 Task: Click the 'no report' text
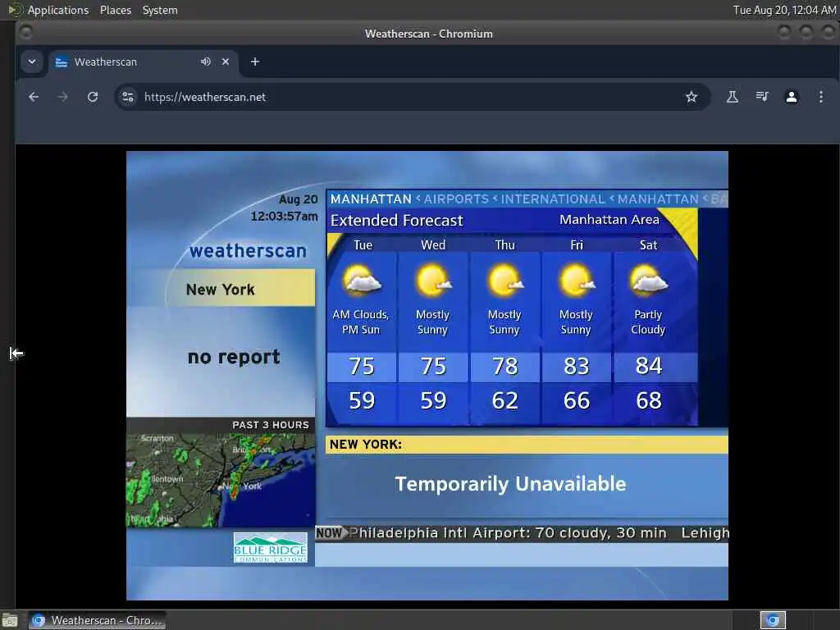[234, 357]
